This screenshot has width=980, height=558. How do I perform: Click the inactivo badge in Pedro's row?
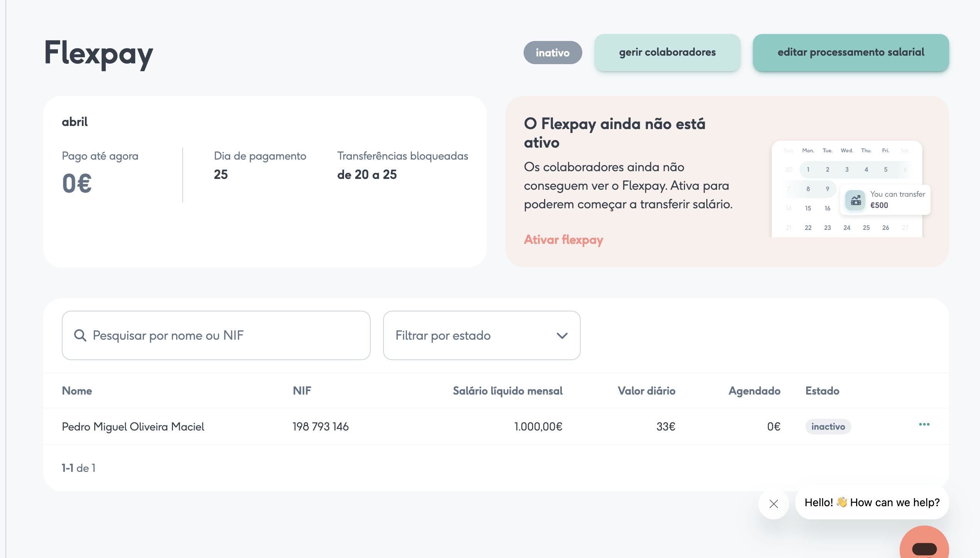828,427
